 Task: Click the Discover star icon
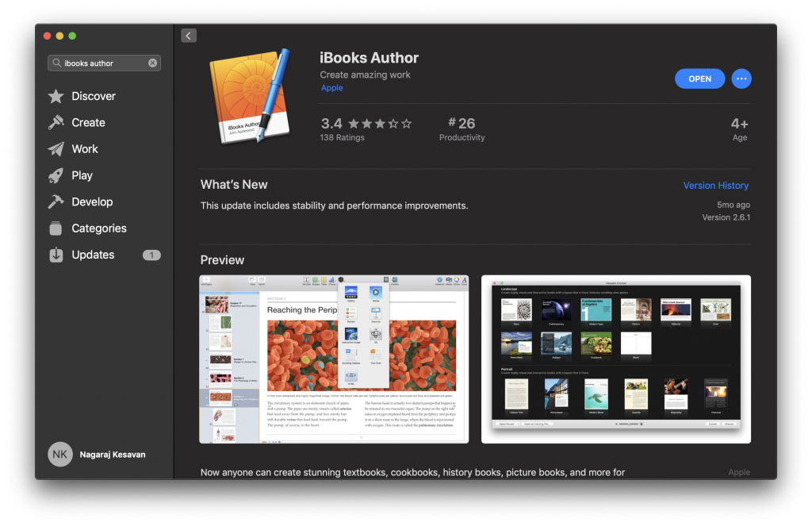click(56, 96)
